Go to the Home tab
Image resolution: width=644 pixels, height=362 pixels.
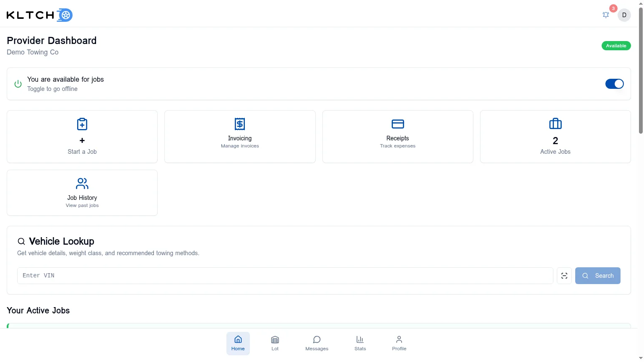(x=238, y=344)
